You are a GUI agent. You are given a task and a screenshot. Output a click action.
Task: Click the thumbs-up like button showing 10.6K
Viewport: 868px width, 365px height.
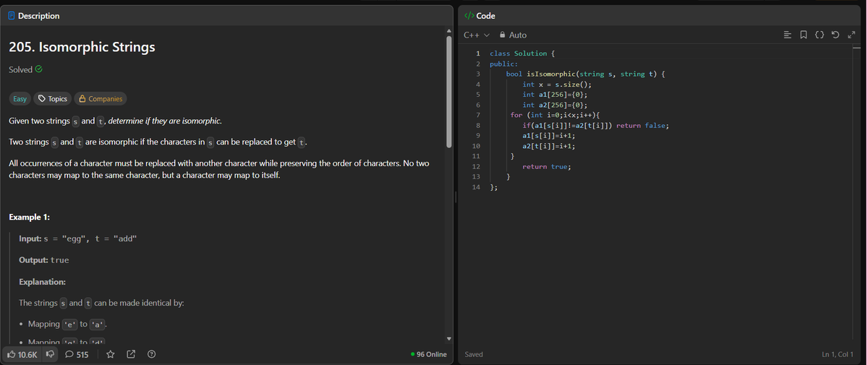point(22,355)
